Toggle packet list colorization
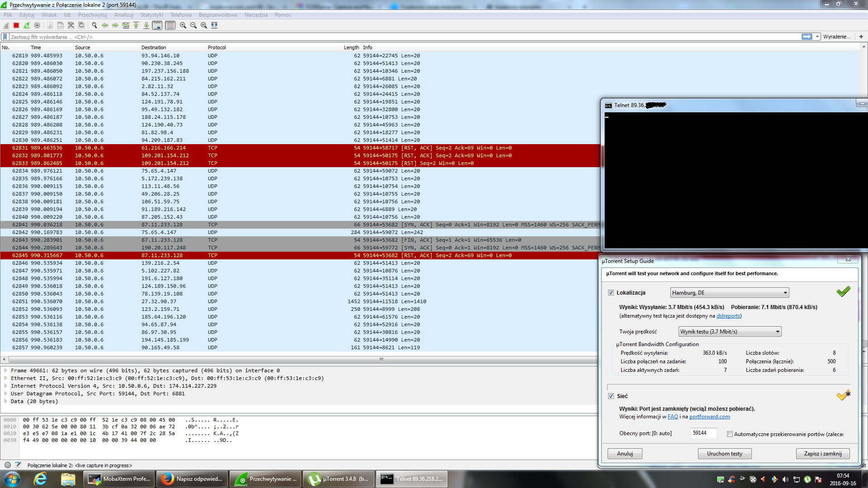The width and height of the screenshot is (868, 488). (170, 25)
